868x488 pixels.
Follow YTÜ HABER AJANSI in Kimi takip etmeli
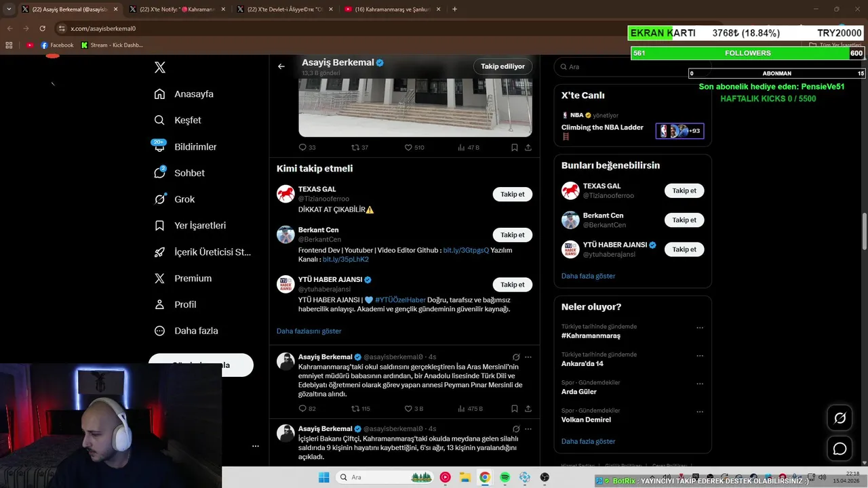tap(513, 285)
